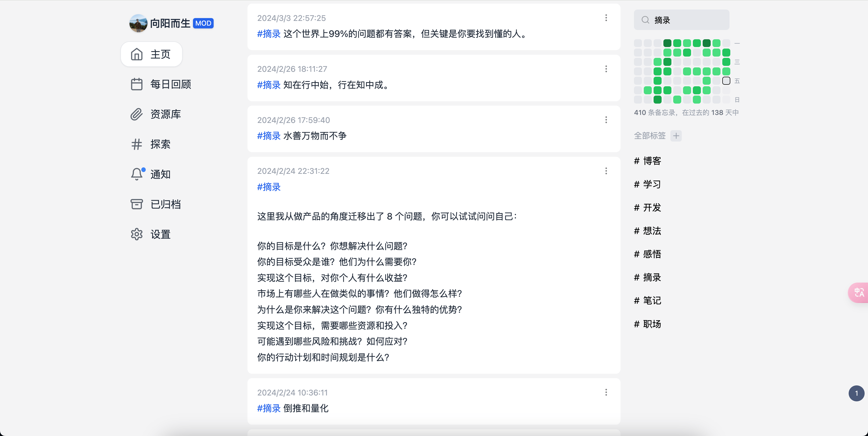Click the plus icon next to 全部标签

(x=676, y=136)
